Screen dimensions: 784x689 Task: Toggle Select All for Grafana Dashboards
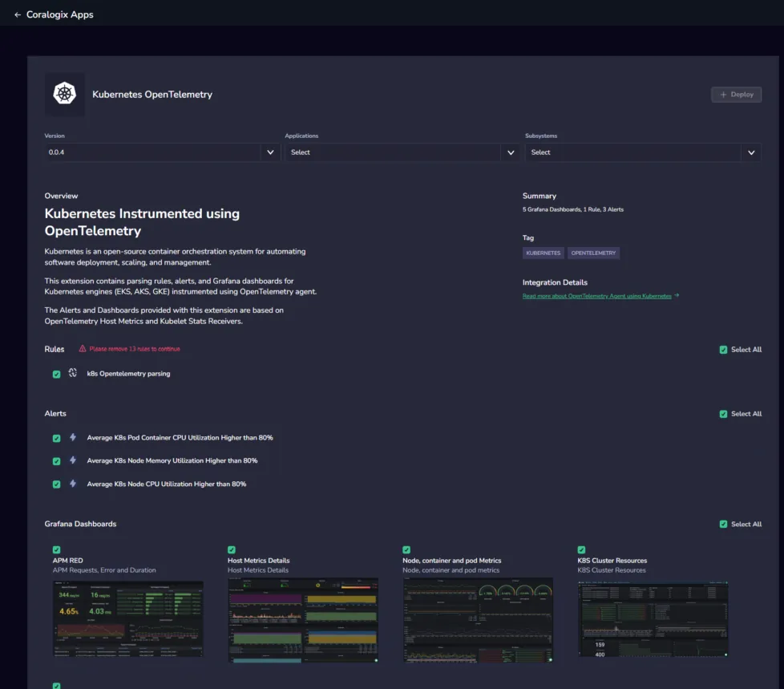[723, 524]
